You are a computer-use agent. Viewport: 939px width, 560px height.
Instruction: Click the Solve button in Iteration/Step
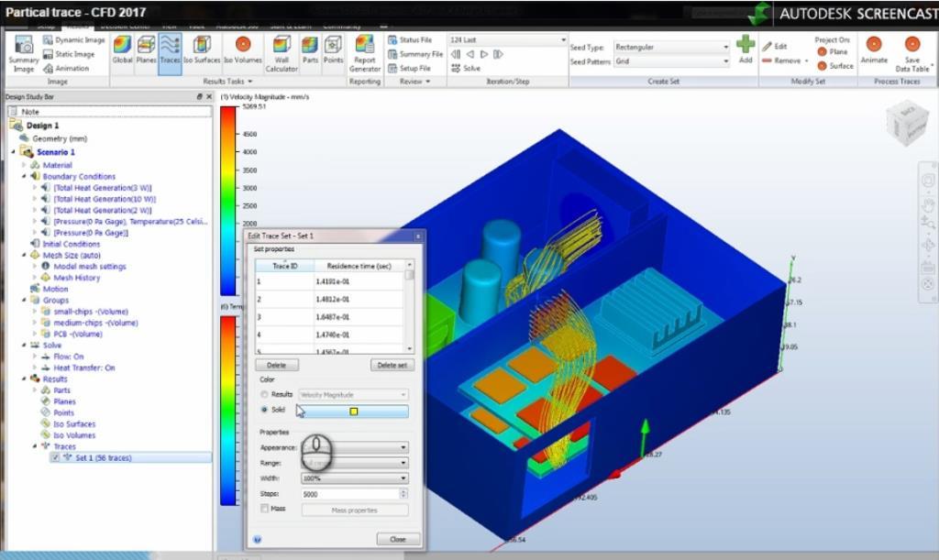466,68
